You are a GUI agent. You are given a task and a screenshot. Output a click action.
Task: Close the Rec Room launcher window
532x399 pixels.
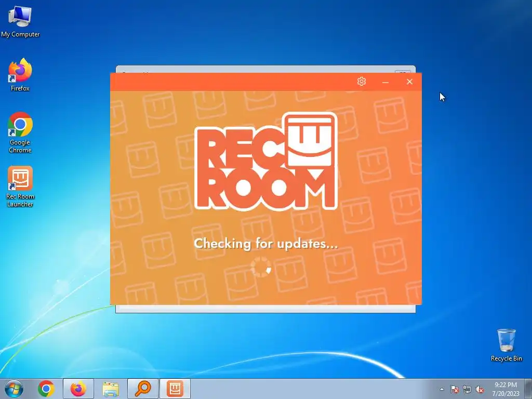click(409, 82)
